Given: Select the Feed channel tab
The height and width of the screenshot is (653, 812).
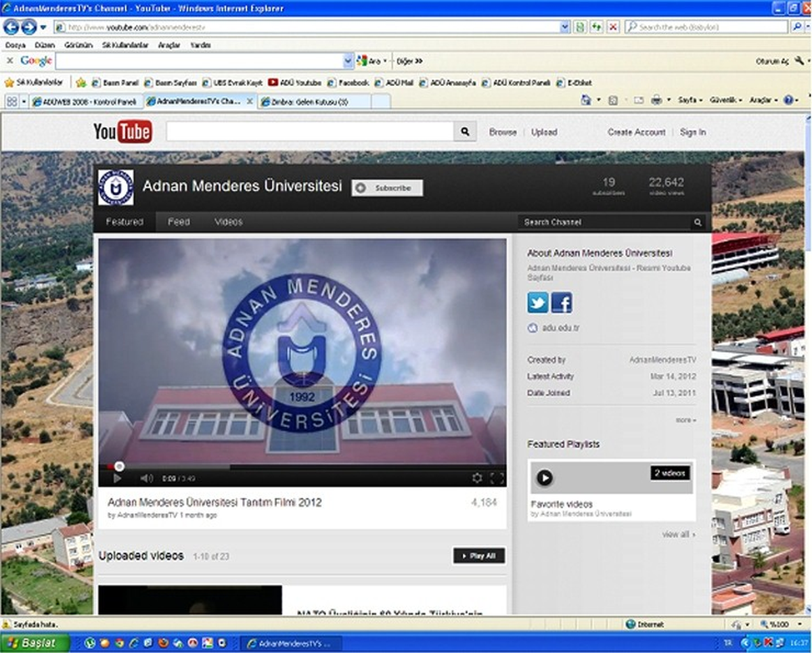Looking at the screenshot, I should point(179,222).
